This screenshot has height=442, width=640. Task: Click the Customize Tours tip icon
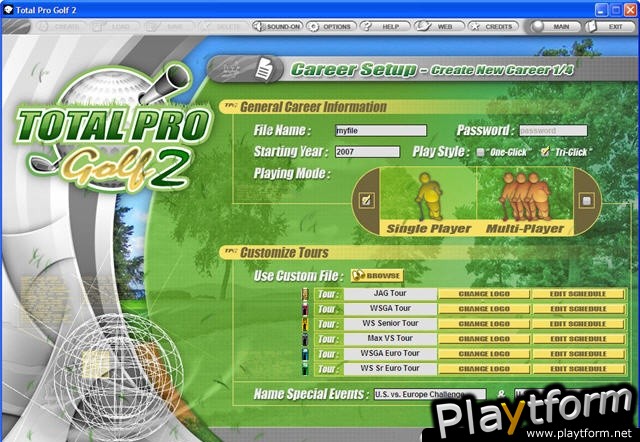231,251
